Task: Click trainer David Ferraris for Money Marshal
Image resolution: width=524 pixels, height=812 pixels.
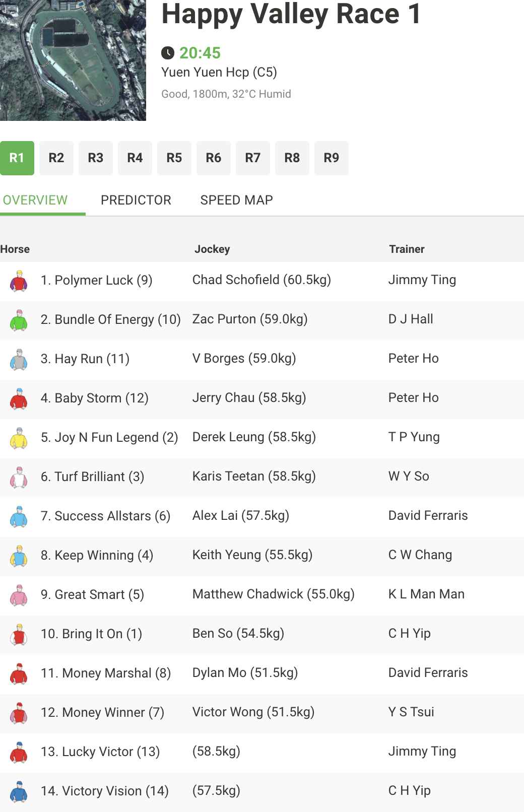Action: pos(428,672)
